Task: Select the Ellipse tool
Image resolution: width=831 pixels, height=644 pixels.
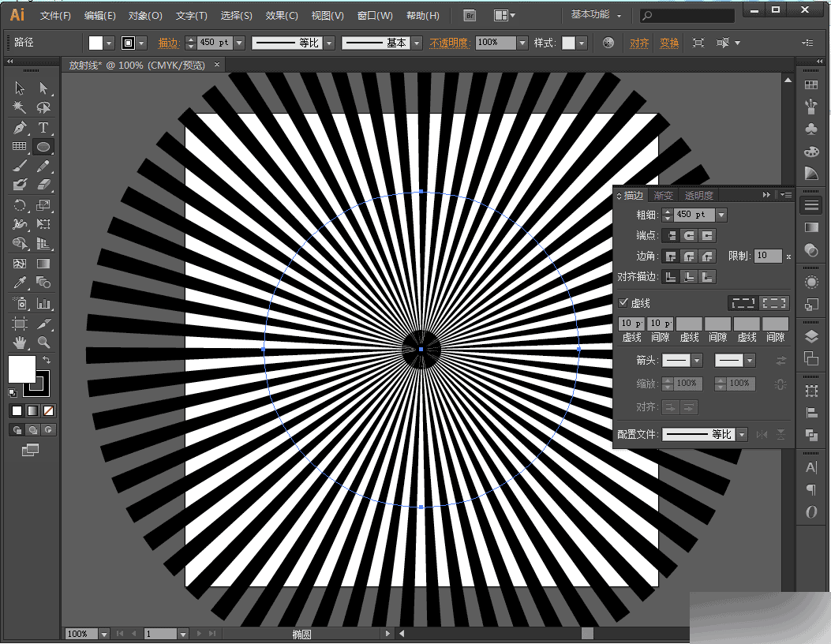Action: coord(43,147)
